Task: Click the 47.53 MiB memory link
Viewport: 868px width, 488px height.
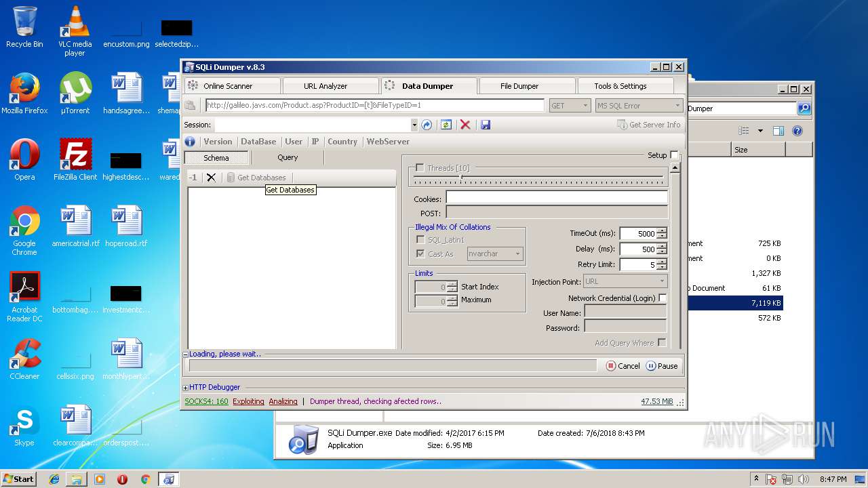Action: click(x=657, y=401)
